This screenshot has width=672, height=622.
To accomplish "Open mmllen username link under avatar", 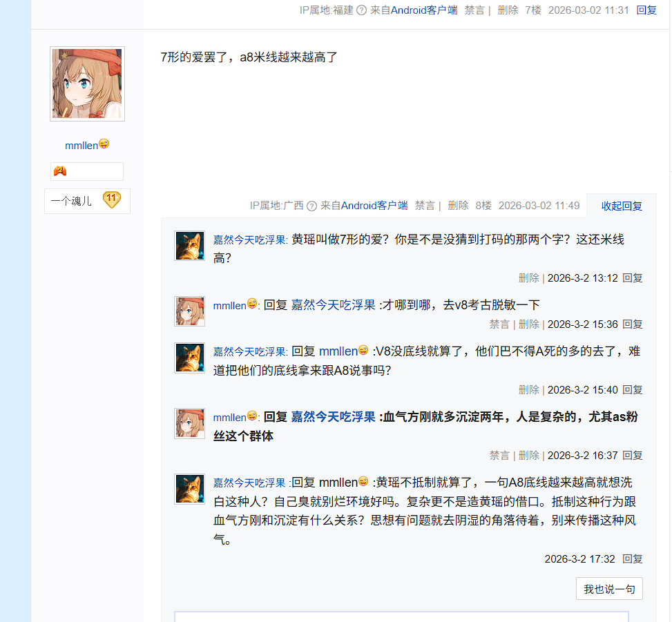I will click(x=81, y=146).
